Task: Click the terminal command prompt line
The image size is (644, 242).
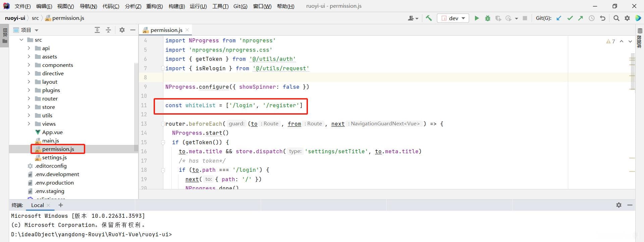Action: (x=91, y=234)
